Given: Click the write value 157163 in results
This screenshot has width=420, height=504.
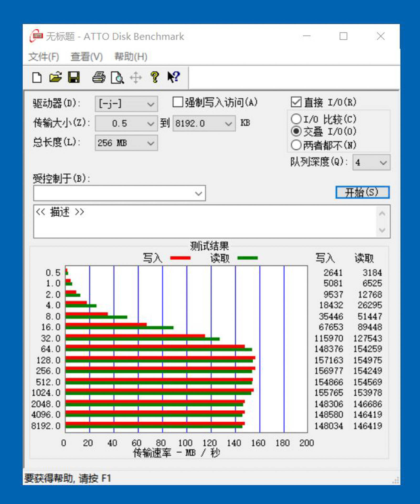Looking at the screenshot, I should pyautogui.click(x=329, y=360).
